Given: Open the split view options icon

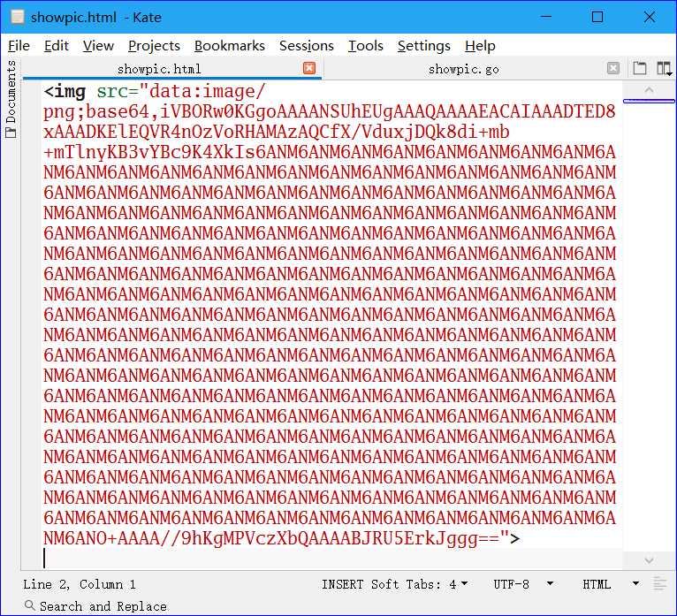Looking at the screenshot, I should tap(664, 68).
